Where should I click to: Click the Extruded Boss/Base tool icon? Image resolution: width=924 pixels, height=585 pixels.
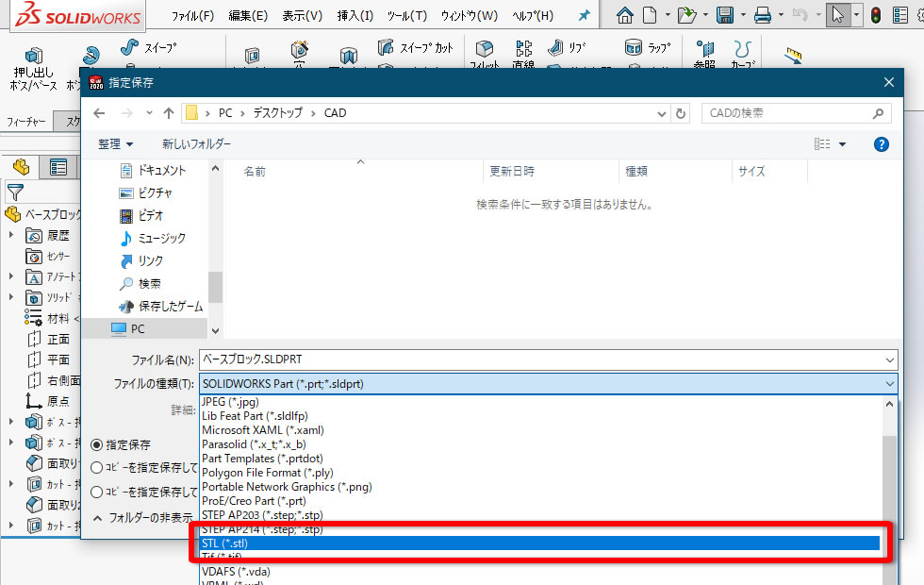pos(34,56)
